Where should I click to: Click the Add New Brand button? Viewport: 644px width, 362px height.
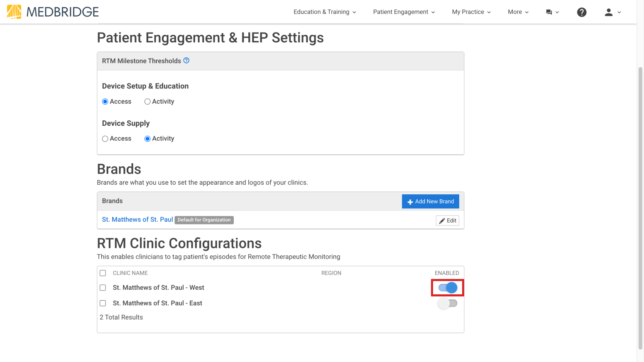tap(431, 201)
